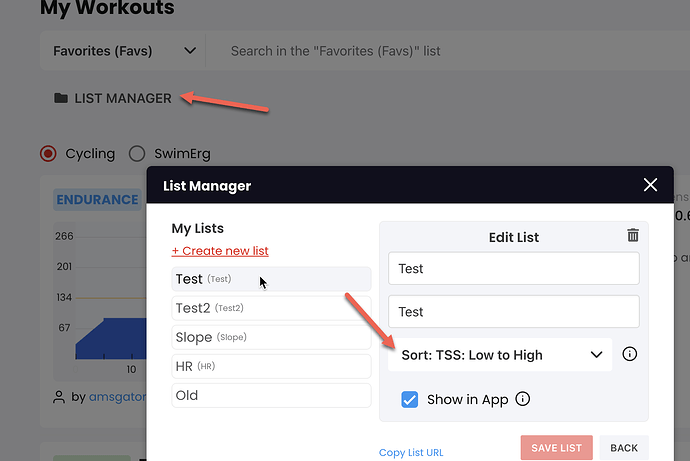Viewport: 690px width, 461px height.
Task: Delete list using the trash icon
Action: [x=633, y=235]
